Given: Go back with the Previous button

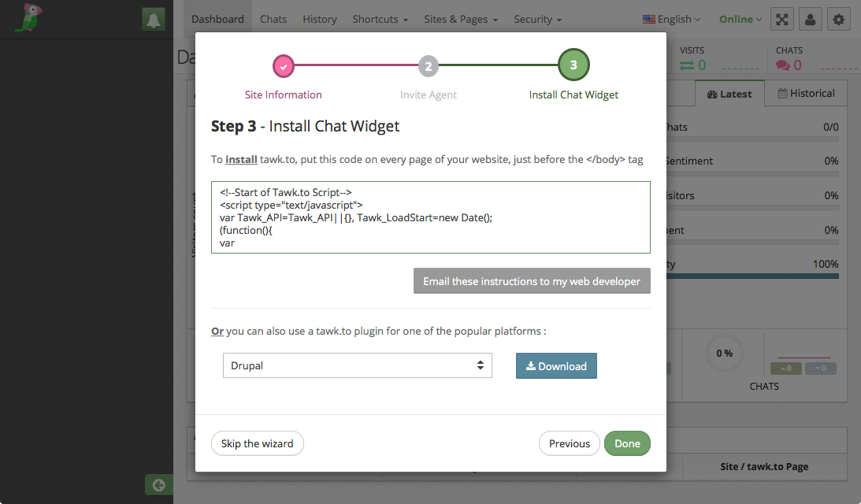Looking at the screenshot, I should coord(570,443).
